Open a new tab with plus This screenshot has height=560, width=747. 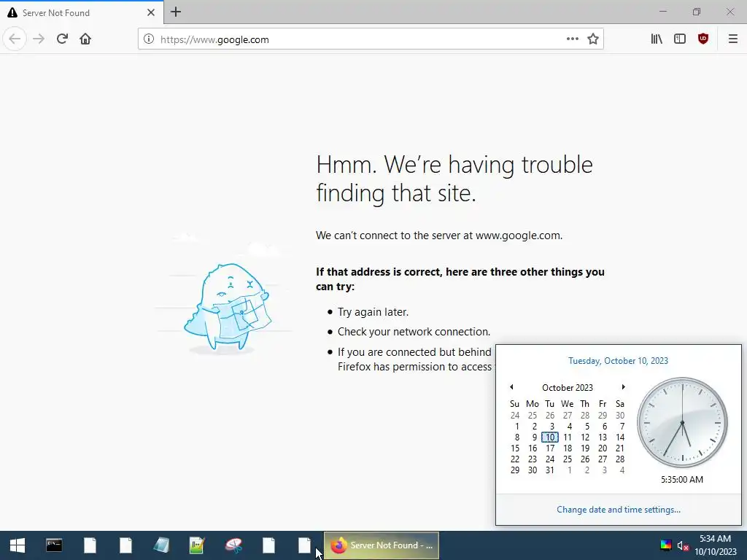176,12
